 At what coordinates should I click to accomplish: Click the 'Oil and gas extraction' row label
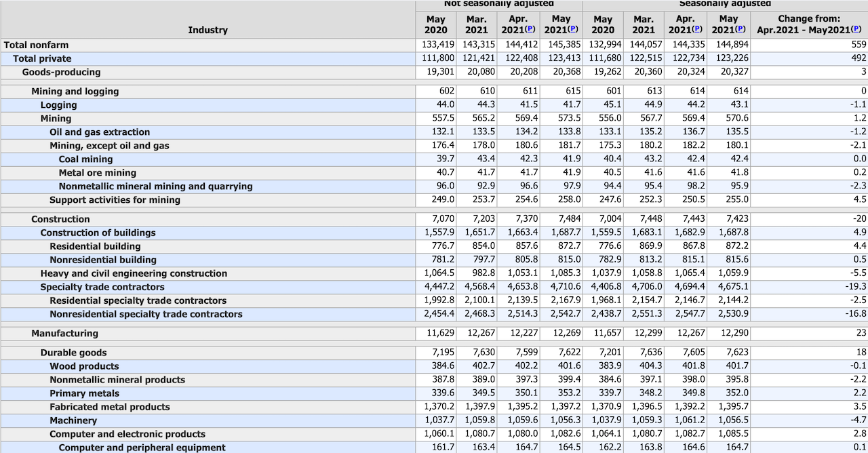[x=100, y=132]
